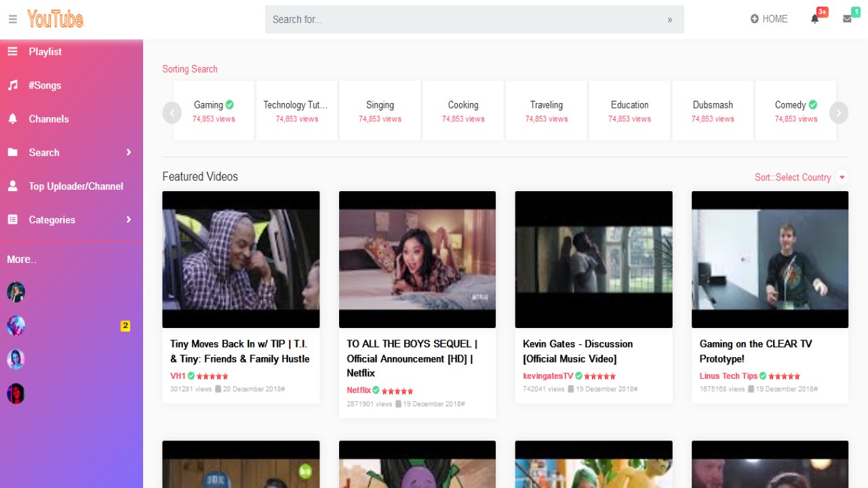Viewport: 868px width, 488px height.
Task: Click the More.. heading in the sidebar
Action: [22, 260]
